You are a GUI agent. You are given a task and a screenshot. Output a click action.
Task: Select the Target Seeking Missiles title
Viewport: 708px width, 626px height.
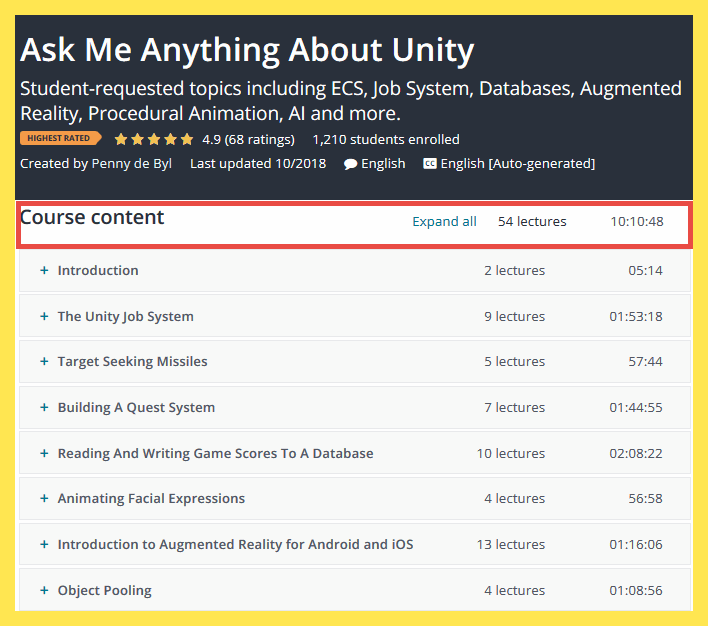[132, 362]
